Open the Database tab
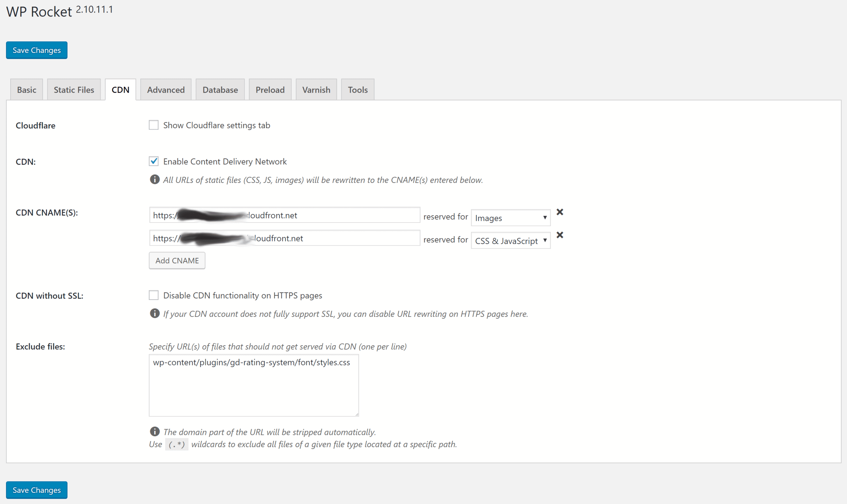This screenshot has width=847, height=504. [x=220, y=90]
